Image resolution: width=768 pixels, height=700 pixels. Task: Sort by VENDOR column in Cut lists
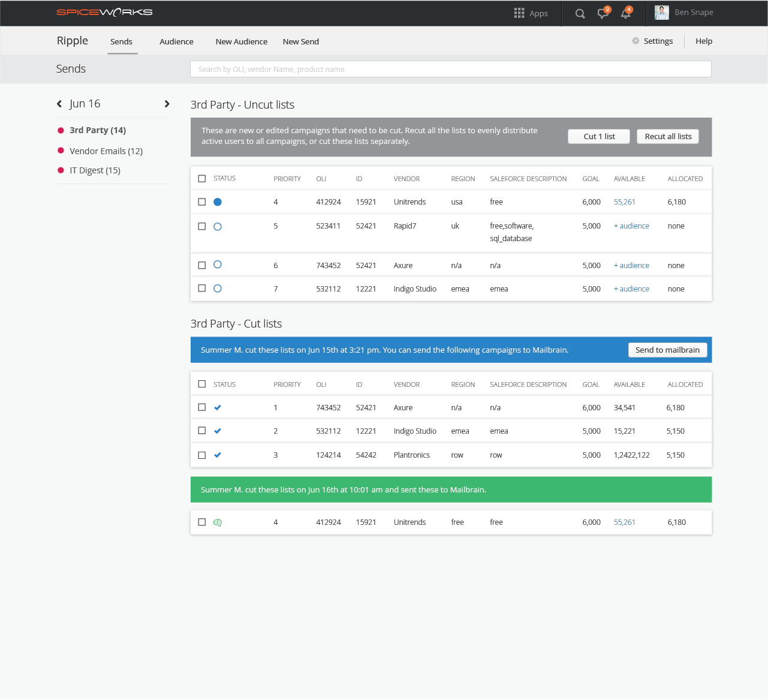[406, 384]
